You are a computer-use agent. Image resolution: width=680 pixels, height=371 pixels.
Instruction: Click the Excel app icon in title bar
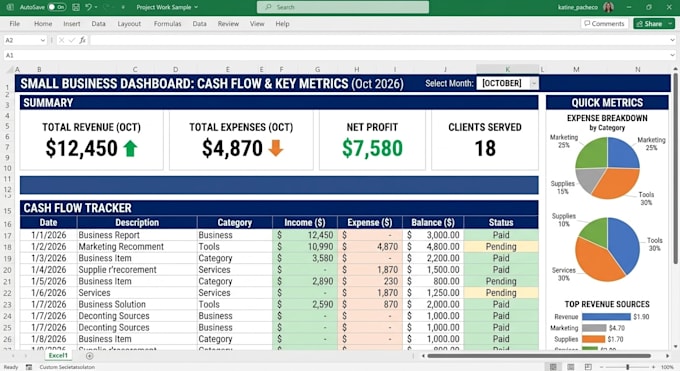(10, 7)
